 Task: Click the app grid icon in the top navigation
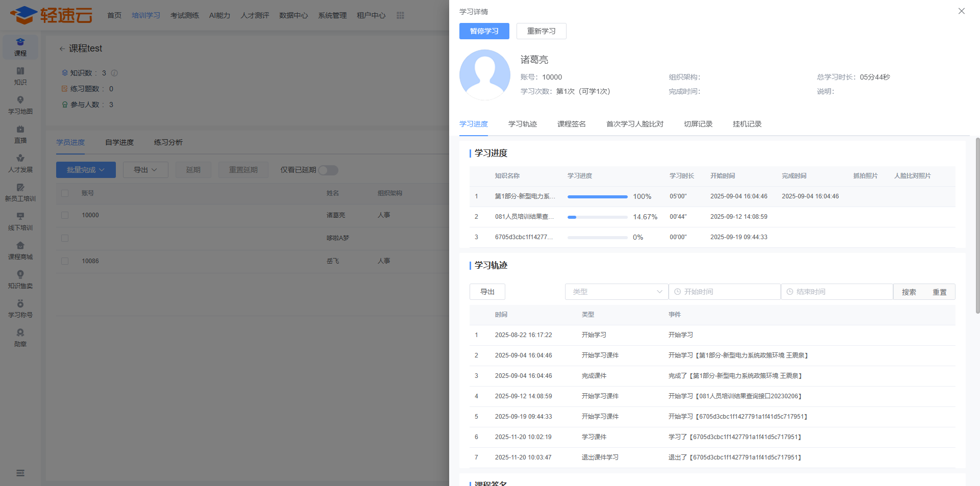pyautogui.click(x=400, y=15)
